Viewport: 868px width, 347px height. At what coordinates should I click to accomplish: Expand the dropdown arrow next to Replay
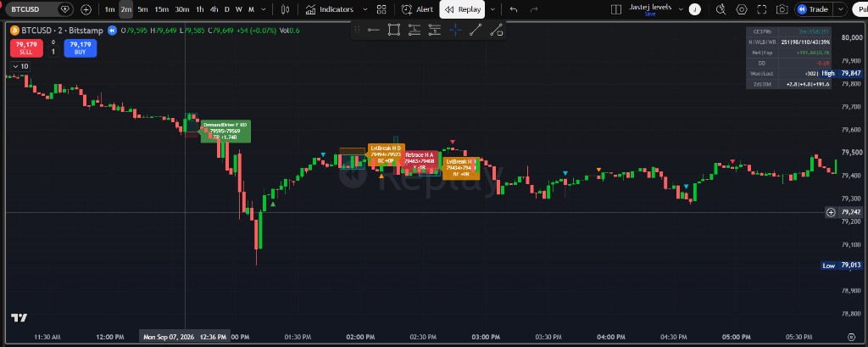[x=492, y=9]
